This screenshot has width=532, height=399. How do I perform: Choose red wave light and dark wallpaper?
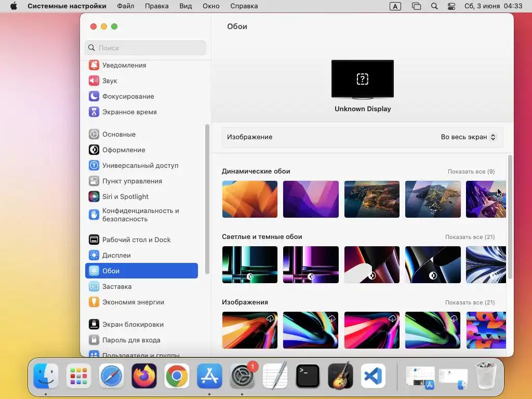coord(372,264)
